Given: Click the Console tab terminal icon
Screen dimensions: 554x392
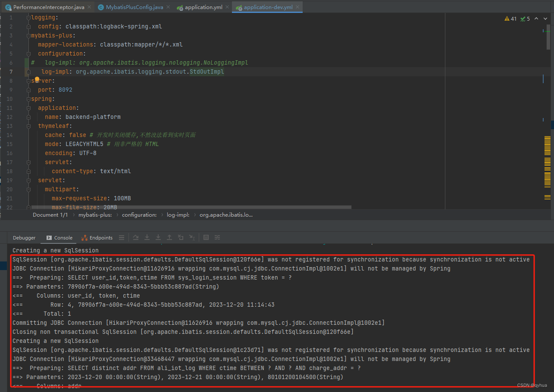Looking at the screenshot, I should pos(49,238).
